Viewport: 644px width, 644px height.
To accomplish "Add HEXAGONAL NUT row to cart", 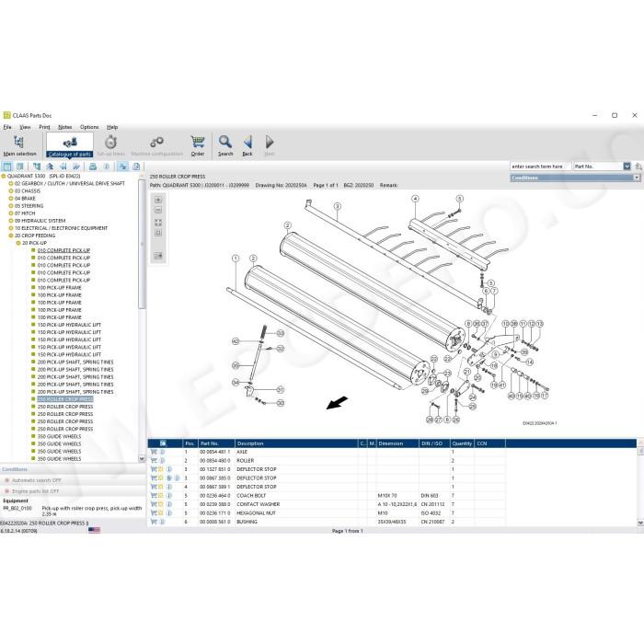I will (154, 513).
